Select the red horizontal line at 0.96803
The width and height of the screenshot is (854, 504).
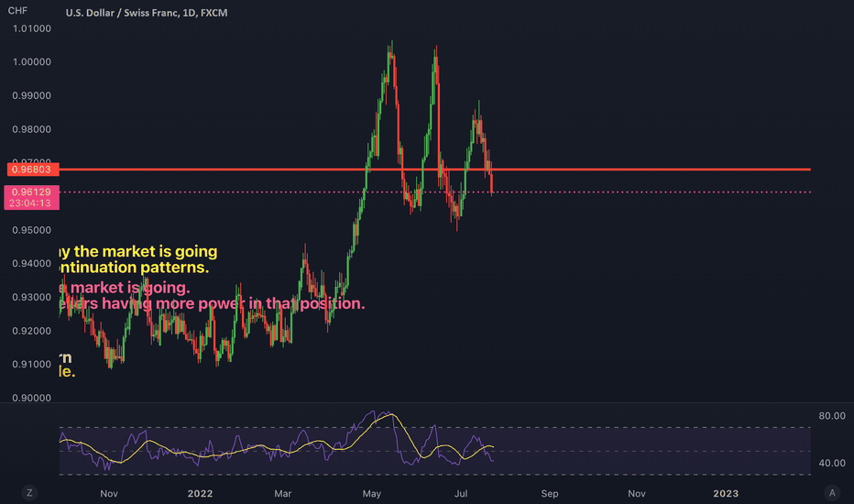(434, 170)
